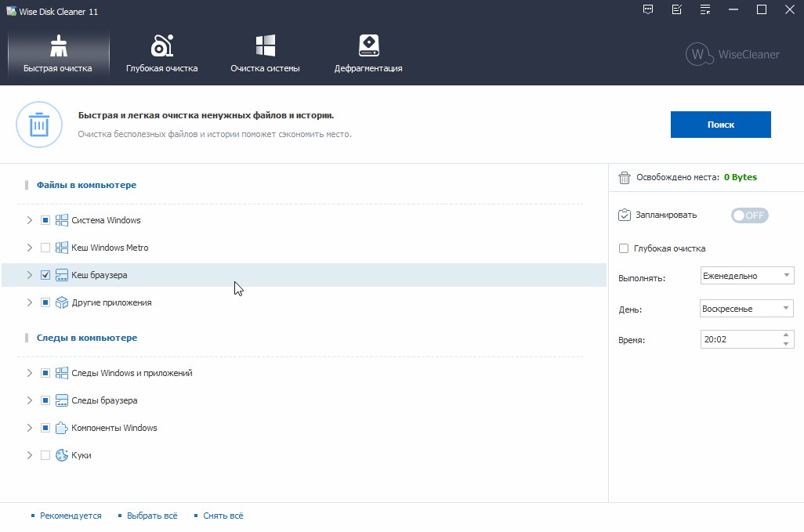Screen dimensions: 804x532
Task: Select the Кеш браузера row label
Action: [x=100, y=275]
